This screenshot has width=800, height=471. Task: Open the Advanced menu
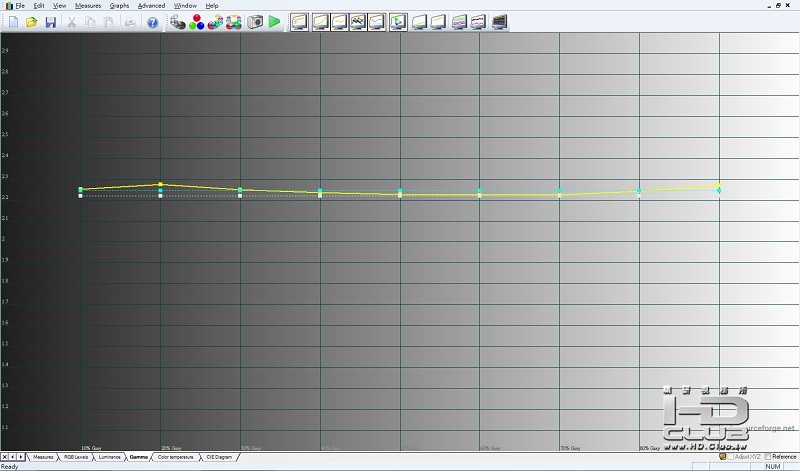[x=152, y=6]
